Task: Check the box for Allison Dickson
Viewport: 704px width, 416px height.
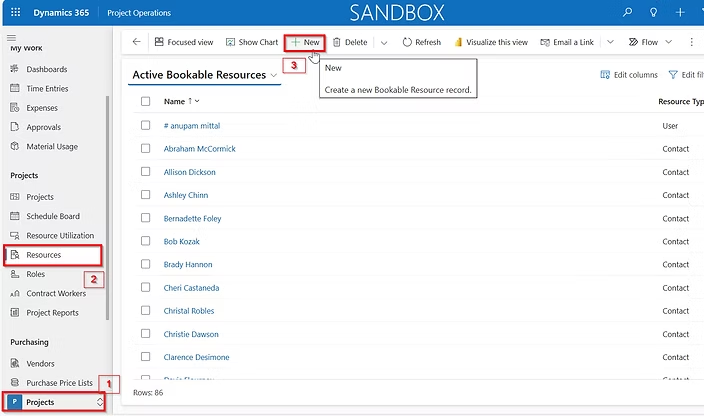Action: (x=145, y=171)
